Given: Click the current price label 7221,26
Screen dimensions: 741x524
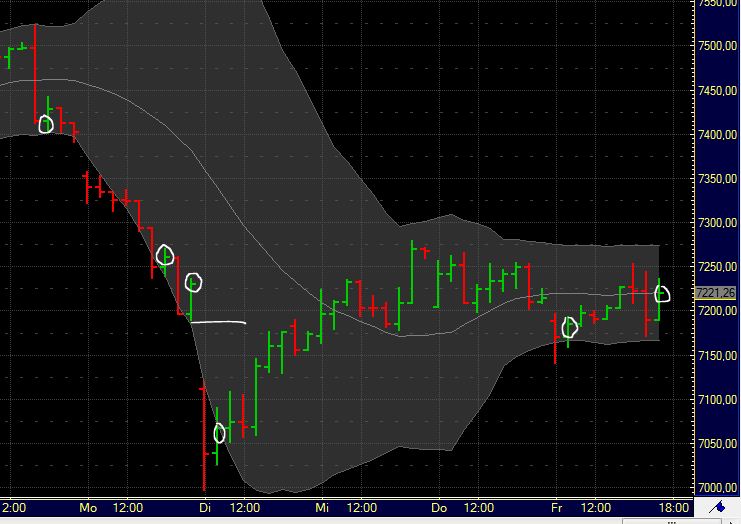Looking at the screenshot, I should click(x=715, y=293).
